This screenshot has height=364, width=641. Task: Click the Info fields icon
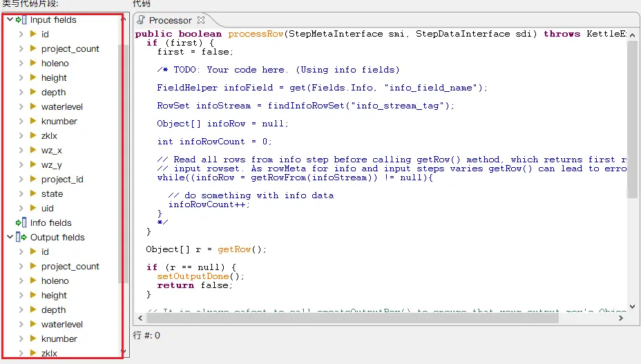[x=21, y=223]
